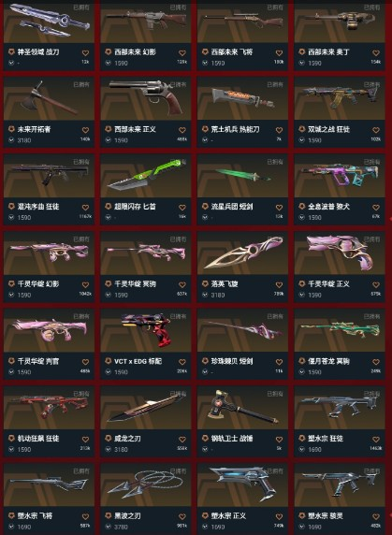This screenshot has width=392, height=535.
Task: Click currency icon under 全息波普 獠犬
Action: (x=302, y=217)
